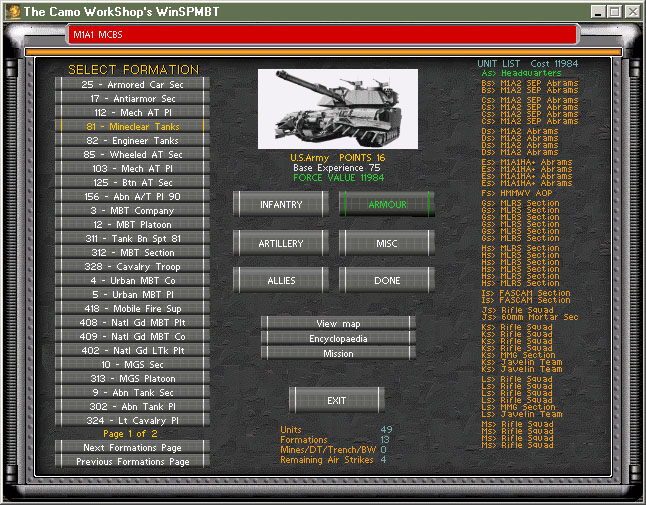Choose 156 - Abn A/T Pl 90
This screenshot has width=646, height=505.
[132, 196]
